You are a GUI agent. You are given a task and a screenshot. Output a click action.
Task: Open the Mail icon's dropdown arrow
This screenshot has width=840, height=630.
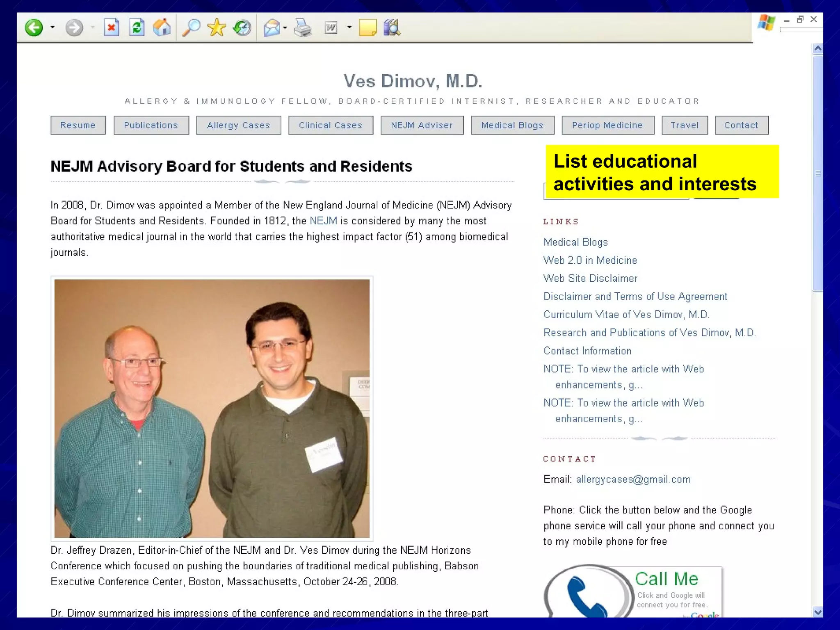tap(285, 28)
